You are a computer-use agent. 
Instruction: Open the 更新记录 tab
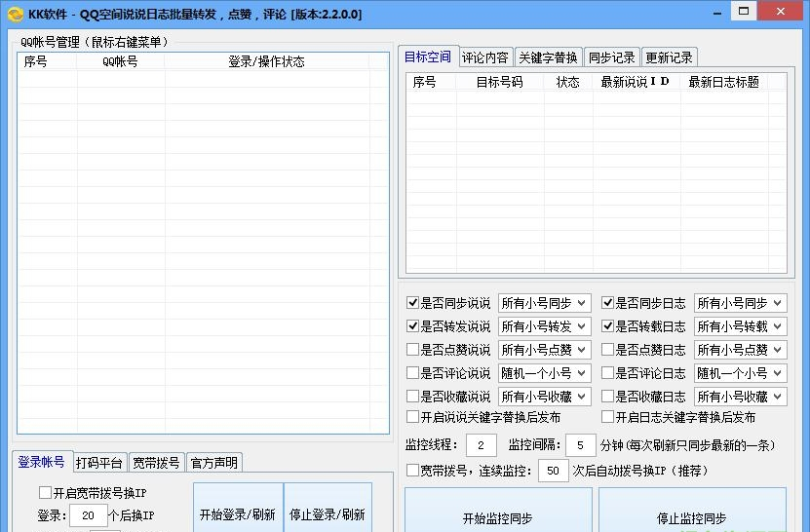pyautogui.click(x=670, y=57)
